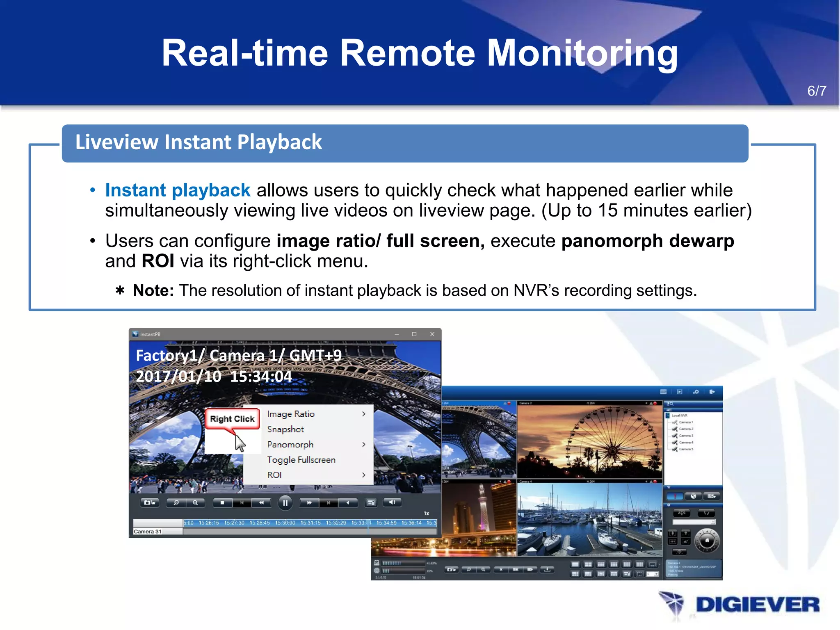The height and width of the screenshot is (630, 840).
Task: Click the PTZ home button
Action: pos(707,541)
